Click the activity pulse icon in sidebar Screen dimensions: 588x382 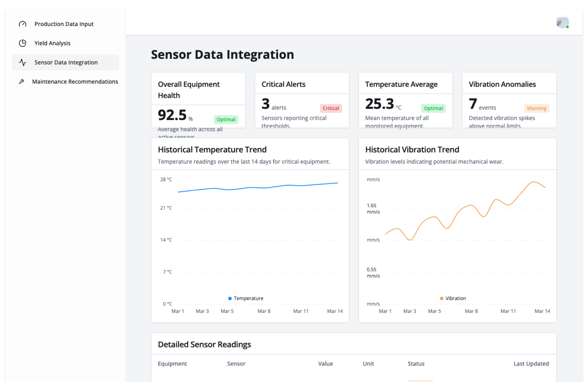click(x=23, y=62)
